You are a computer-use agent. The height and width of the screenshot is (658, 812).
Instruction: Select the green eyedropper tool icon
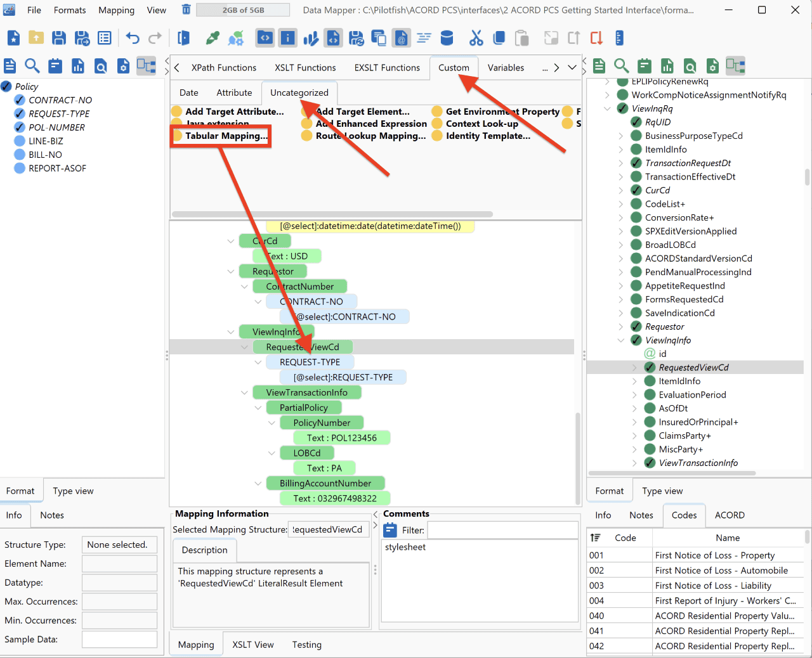point(213,38)
